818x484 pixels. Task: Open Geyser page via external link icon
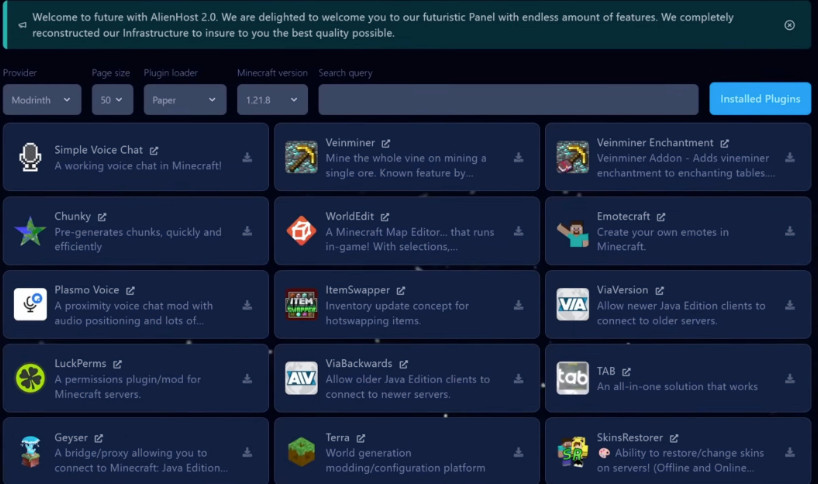click(x=99, y=438)
